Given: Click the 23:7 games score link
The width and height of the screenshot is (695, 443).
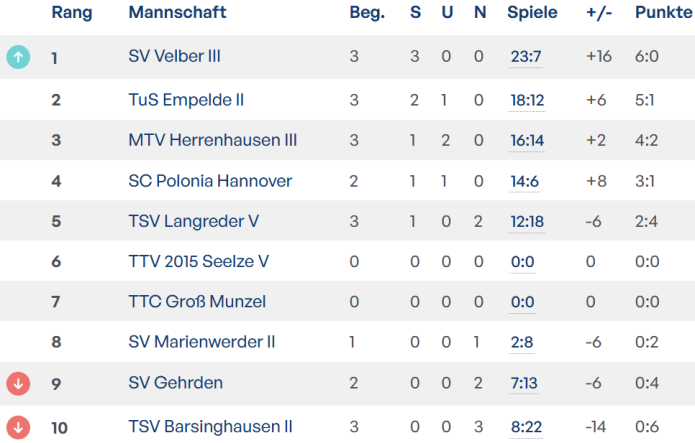Looking at the screenshot, I should click(526, 57).
